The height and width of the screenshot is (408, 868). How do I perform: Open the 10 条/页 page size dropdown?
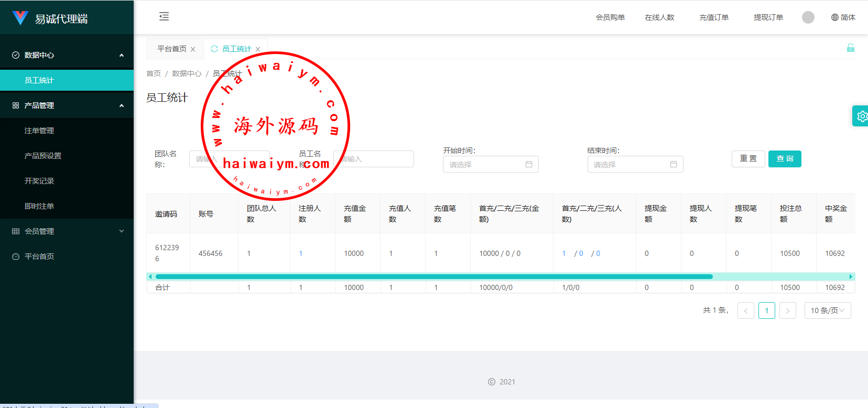pos(827,310)
